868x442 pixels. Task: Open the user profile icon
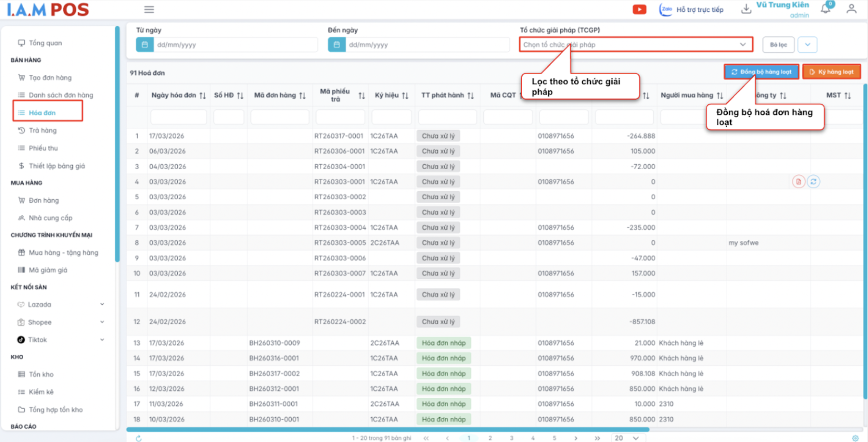851,9
